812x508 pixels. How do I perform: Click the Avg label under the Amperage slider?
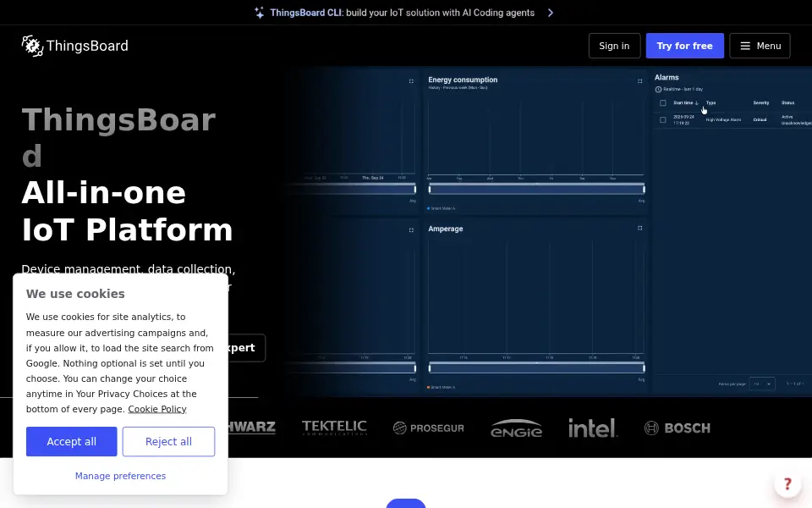(641, 379)
